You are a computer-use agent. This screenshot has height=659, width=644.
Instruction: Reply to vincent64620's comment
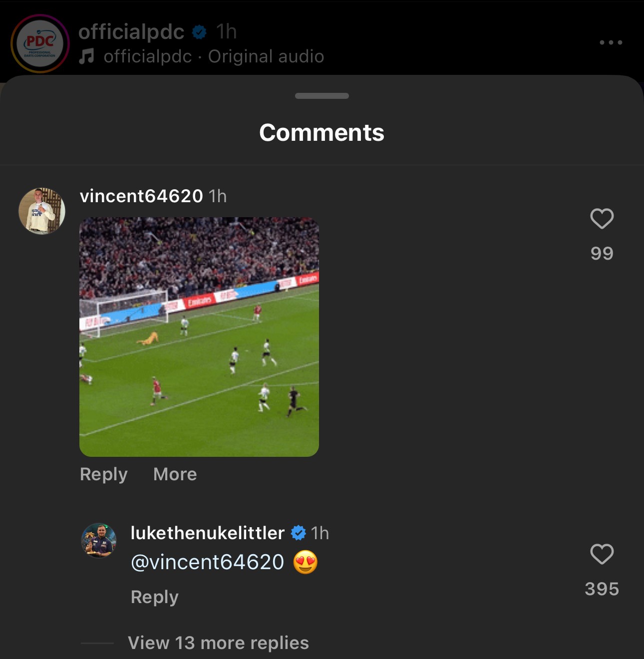click(104, 474)
